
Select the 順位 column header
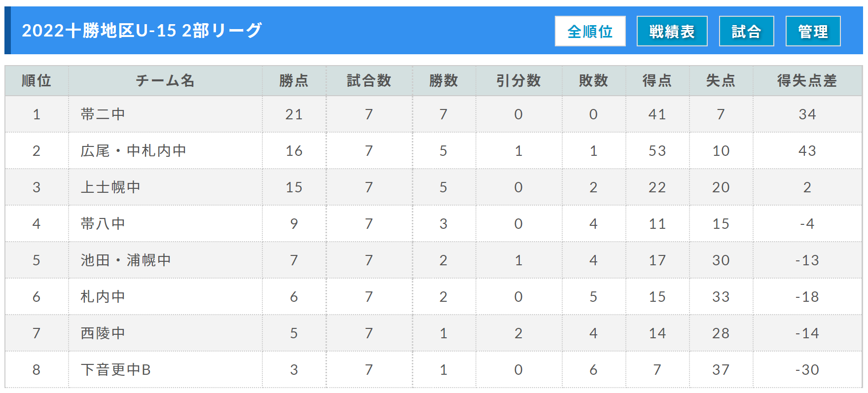tap(36, 80)
